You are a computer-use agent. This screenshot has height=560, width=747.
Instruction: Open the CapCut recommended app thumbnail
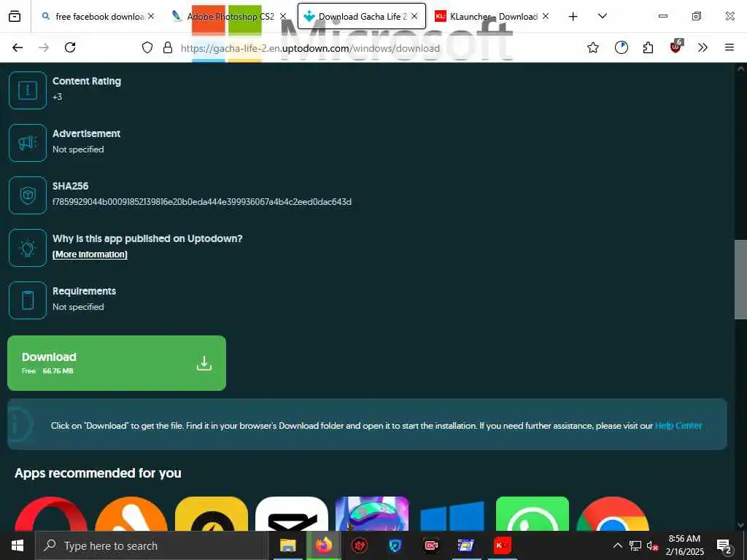pos(292,514)
